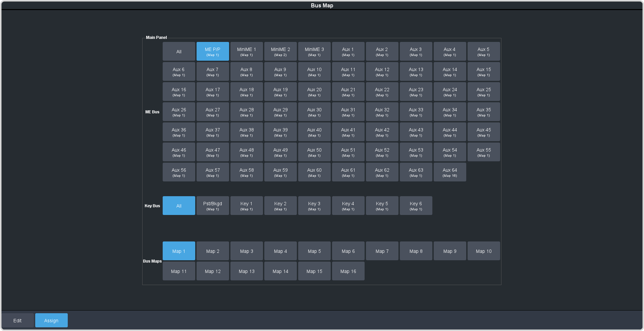Select the ME P/P bus button
Viewport: 644px width, 331px height.
tap(213, 51)
